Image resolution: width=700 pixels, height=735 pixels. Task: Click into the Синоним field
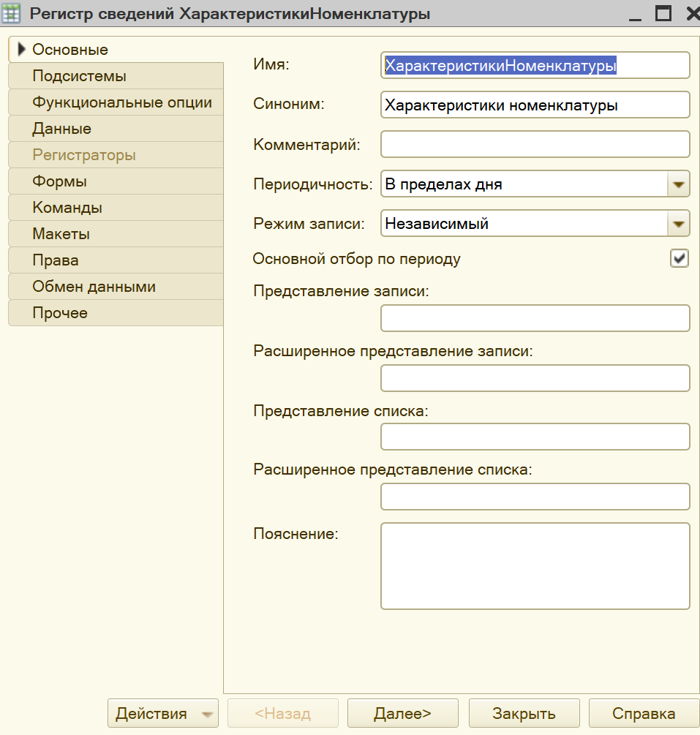535,105
